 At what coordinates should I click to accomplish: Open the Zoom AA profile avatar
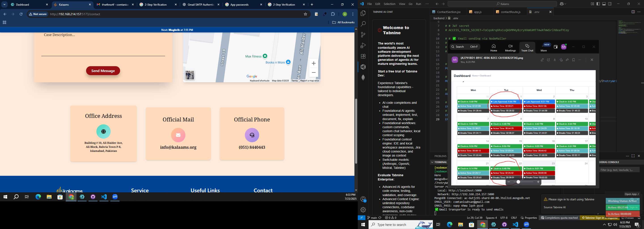(x=564, y=47)
